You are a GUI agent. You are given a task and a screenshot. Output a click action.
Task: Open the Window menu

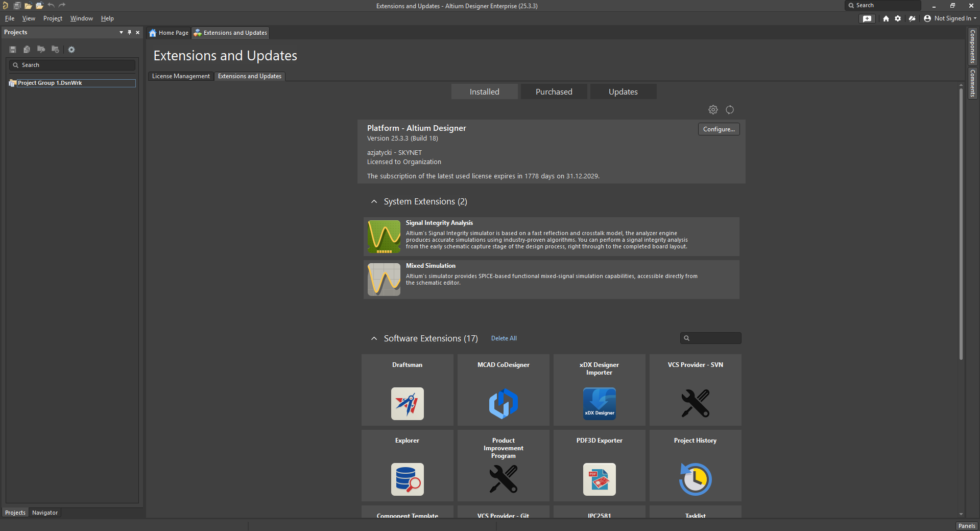(82, 18)
